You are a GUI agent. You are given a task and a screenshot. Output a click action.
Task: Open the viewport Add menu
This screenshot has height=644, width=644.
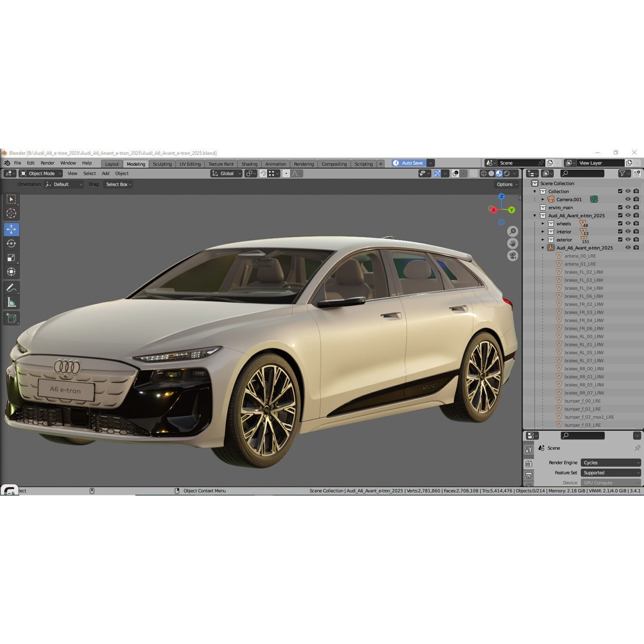point(106,174)
